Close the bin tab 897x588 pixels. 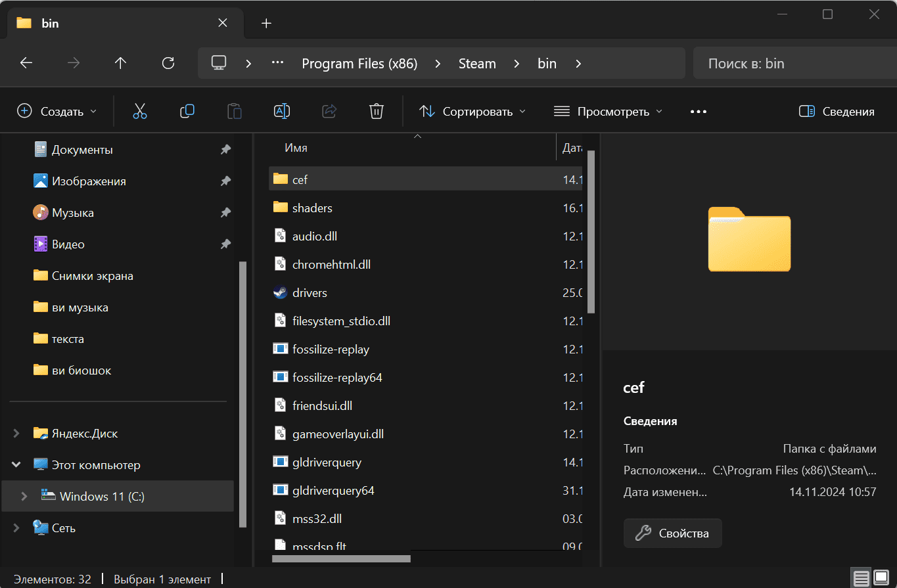tap(223, 23)
